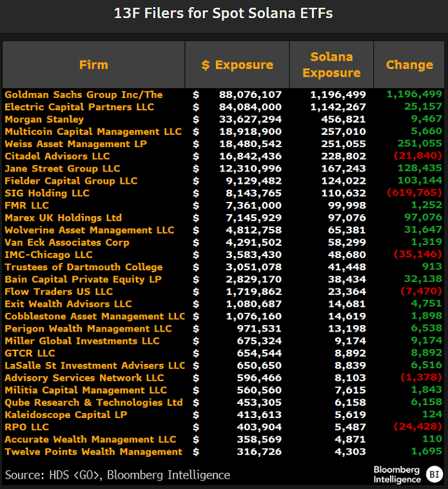The image size is (448, 489).
Task: Select Citadel Advisors LLC firm name
Action: 57,156
